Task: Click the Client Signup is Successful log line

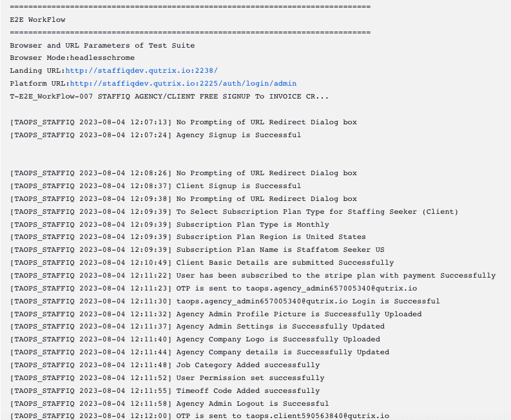Action: (x=155, y=186)
